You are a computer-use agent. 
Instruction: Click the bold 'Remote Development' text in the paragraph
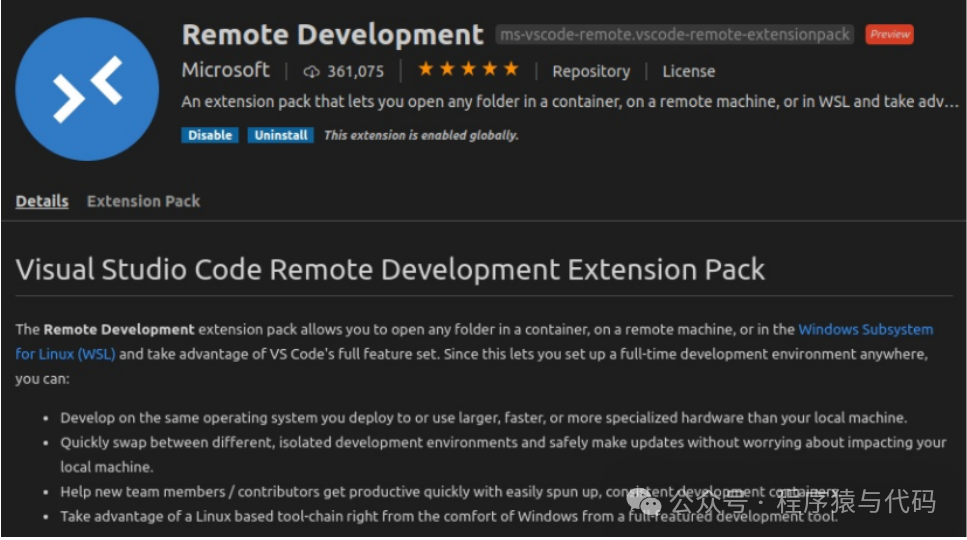(x=119, y=329)
